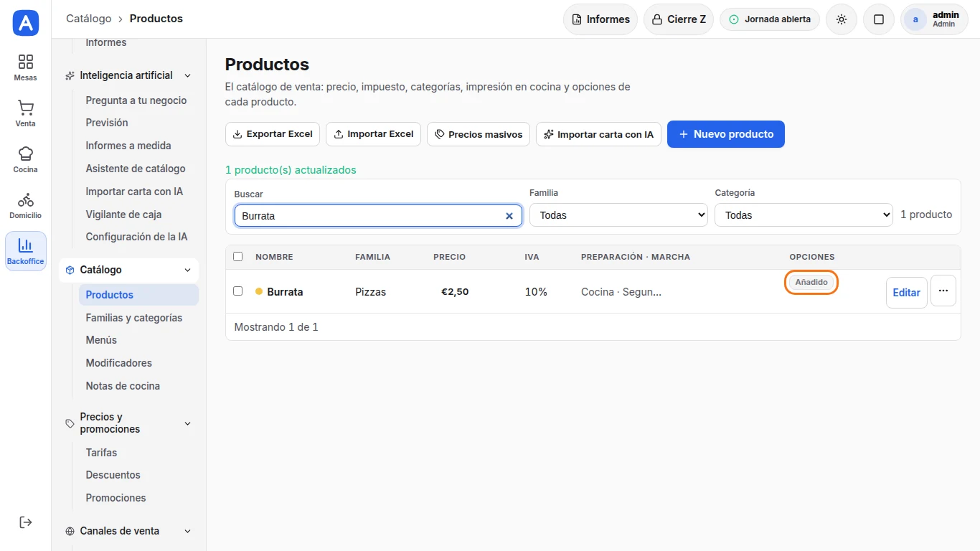Click Catálogo in the breadcrumb

pos(89,19)
